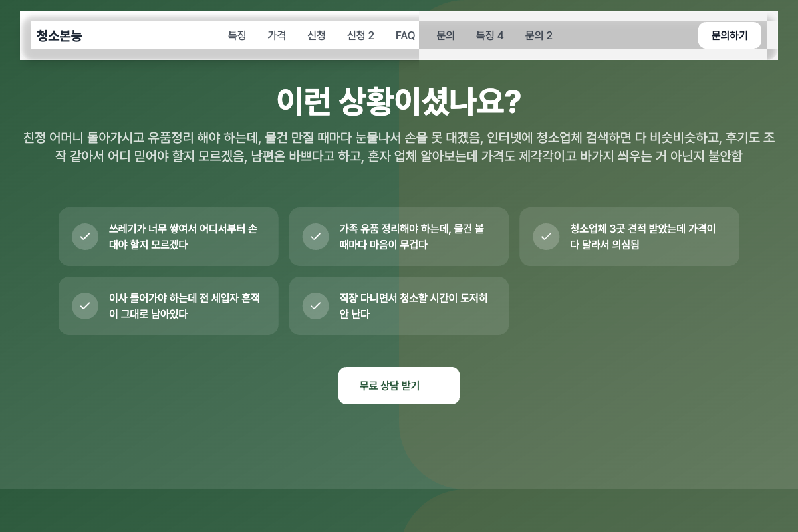Select 문의 in the navigation bar
Screen dimensions: 798x532
[446, 35]
